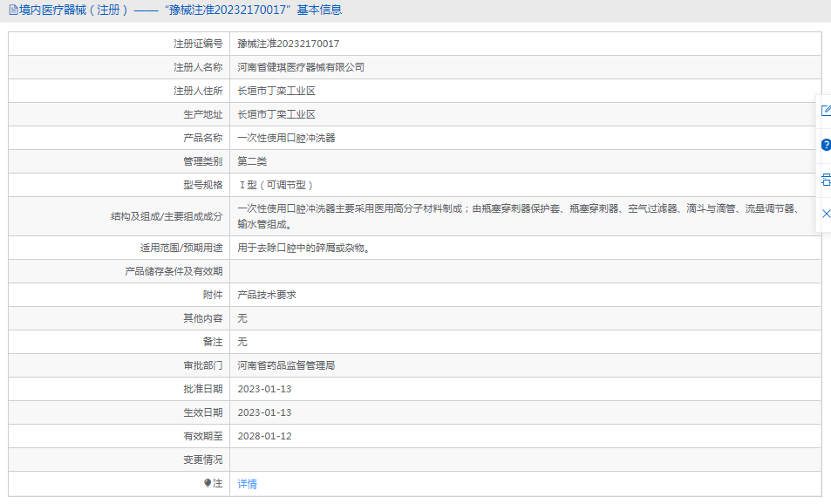Click the Ⅰ型（可调节型） specification value

(x=276, y=185)
